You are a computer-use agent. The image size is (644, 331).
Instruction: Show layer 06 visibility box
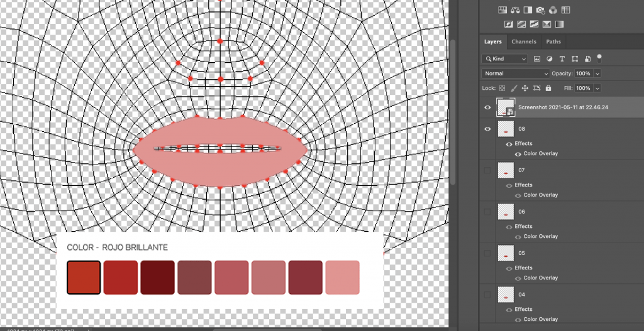click(487, 212)
